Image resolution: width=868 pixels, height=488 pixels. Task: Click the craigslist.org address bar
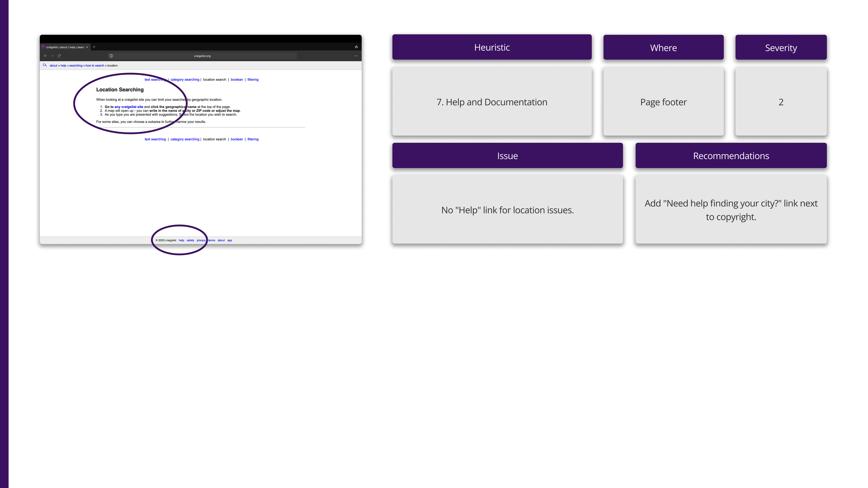click(x=202, y=56)
